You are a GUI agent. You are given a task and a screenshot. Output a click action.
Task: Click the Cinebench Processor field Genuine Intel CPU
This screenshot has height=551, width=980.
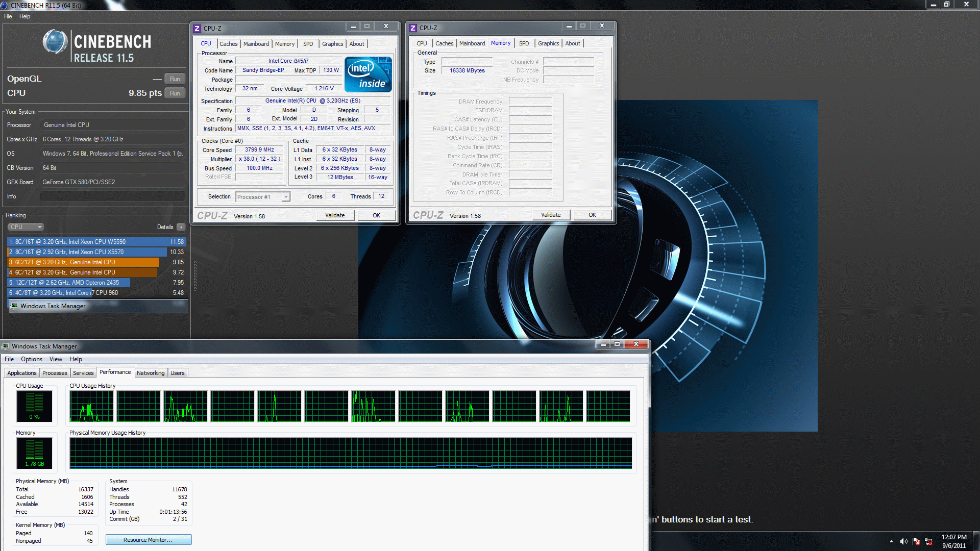[x=113, y=125]
